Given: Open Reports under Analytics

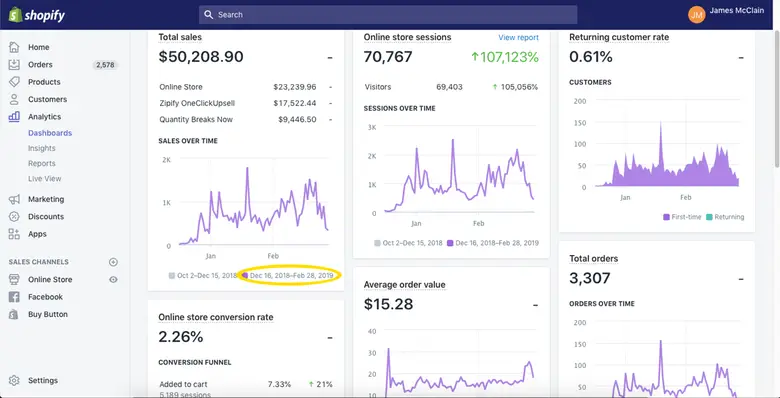Looking at the screenshot, I should [42, 164].
